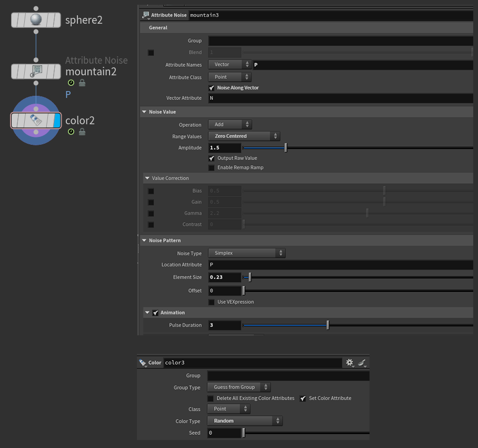
Task: Collapse the Noise Pattern section header
Action: point(144,241)
